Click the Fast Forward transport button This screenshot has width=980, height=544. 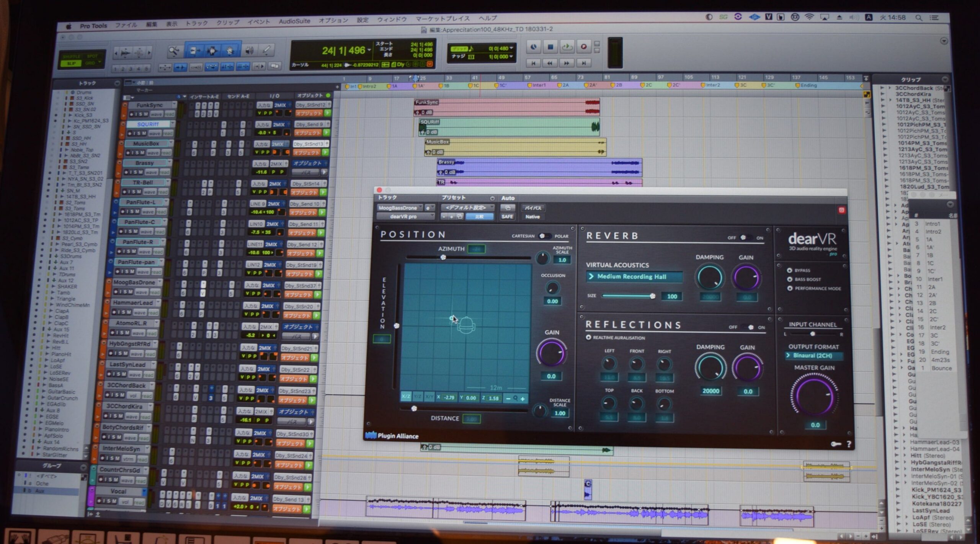(567, 63)
